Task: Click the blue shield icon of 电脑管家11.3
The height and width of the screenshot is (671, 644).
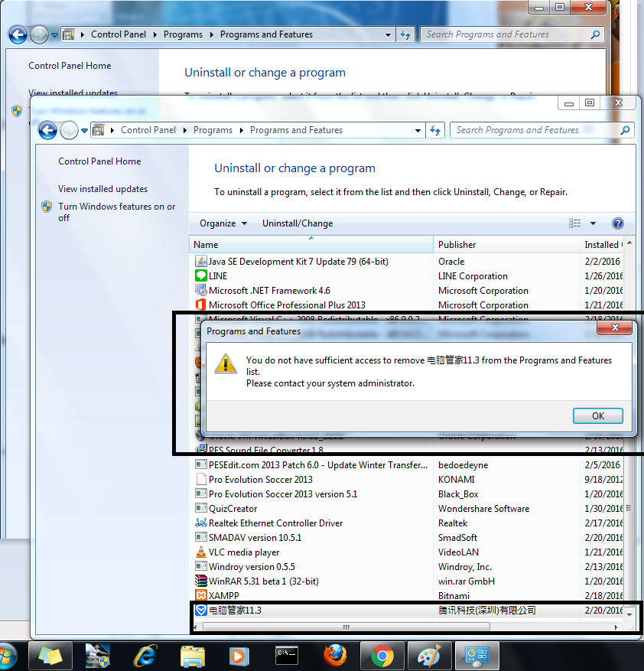Action: (200, 610)
